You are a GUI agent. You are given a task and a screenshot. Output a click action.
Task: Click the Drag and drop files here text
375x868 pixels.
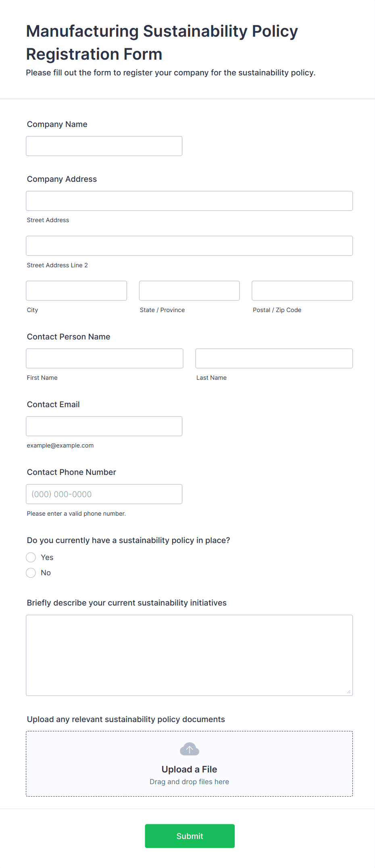pos(189,782)
